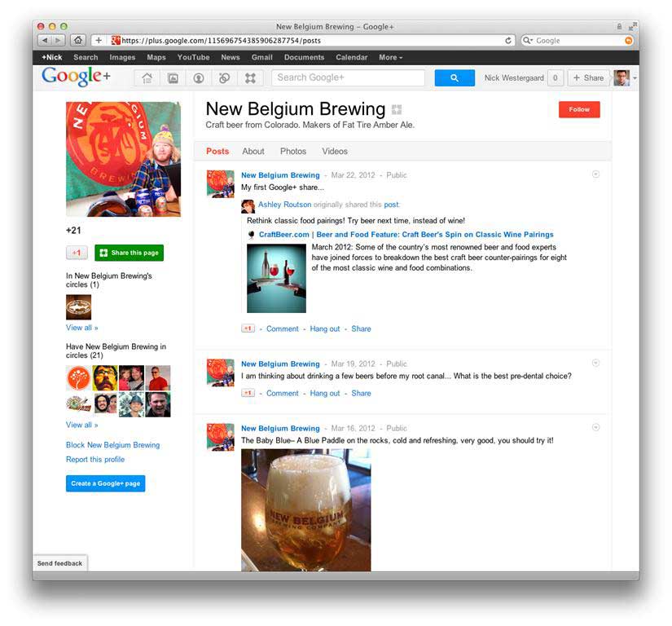This screenshot has height=626, width=672.
Task: Click the Search Google+ input field
Action: (x=348, y=77)
